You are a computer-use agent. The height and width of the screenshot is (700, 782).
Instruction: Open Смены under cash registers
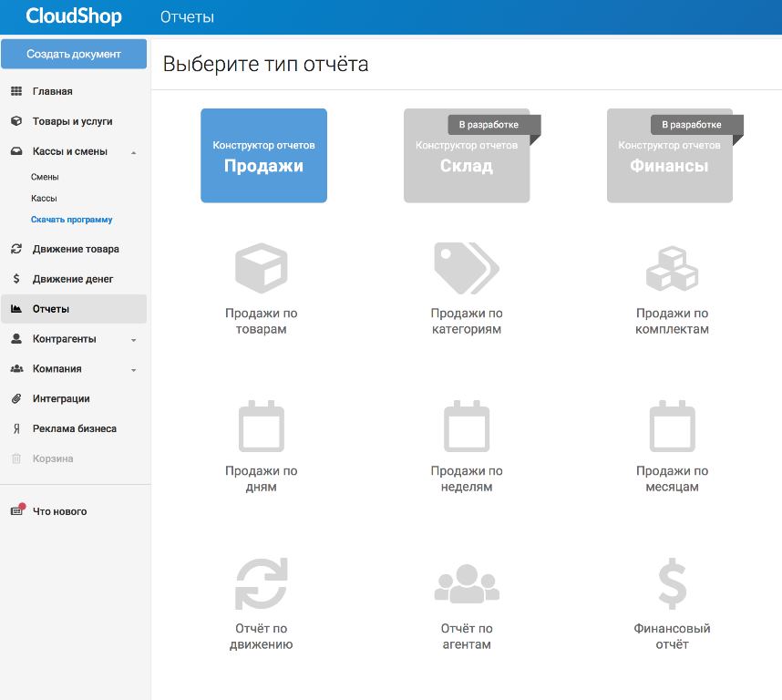[x=45, y=177]
